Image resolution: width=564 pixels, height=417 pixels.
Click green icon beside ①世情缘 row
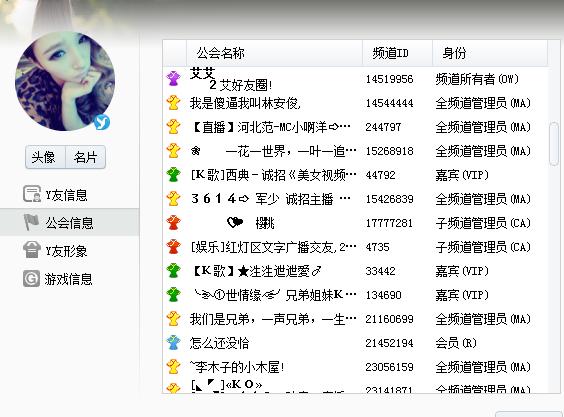click(x=173, y=295)
